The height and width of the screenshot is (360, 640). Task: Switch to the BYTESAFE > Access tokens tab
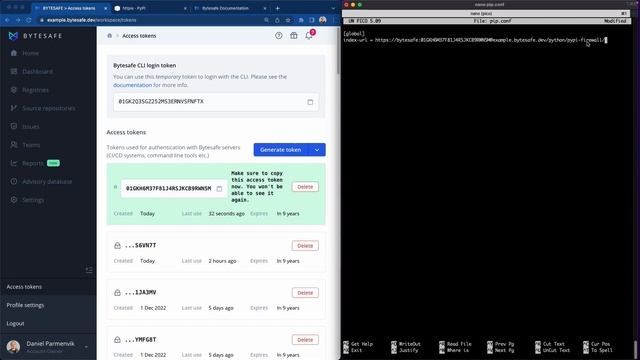69,8
